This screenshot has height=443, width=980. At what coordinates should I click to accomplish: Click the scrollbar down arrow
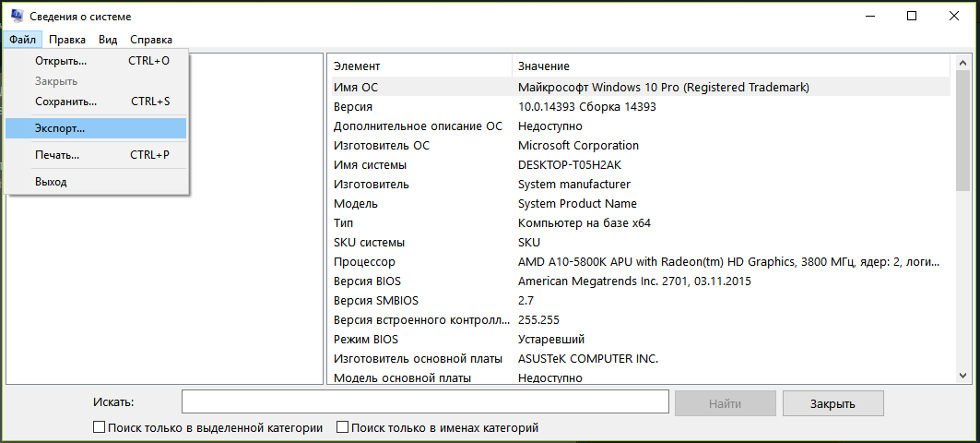[962, 374]
